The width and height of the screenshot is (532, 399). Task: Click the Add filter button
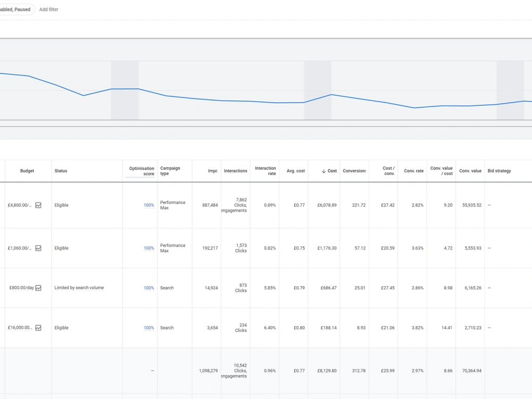pyautogui.click(x=49, y=10)
